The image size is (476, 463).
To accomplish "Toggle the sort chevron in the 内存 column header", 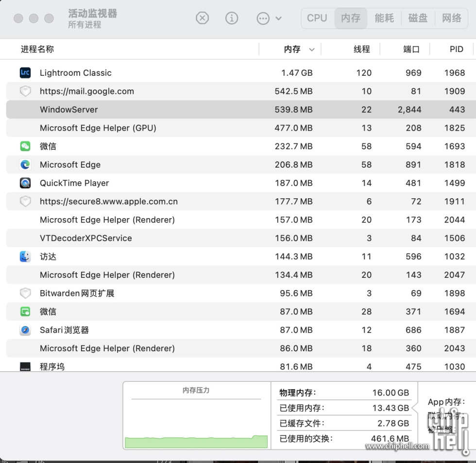I will [312, 50].
